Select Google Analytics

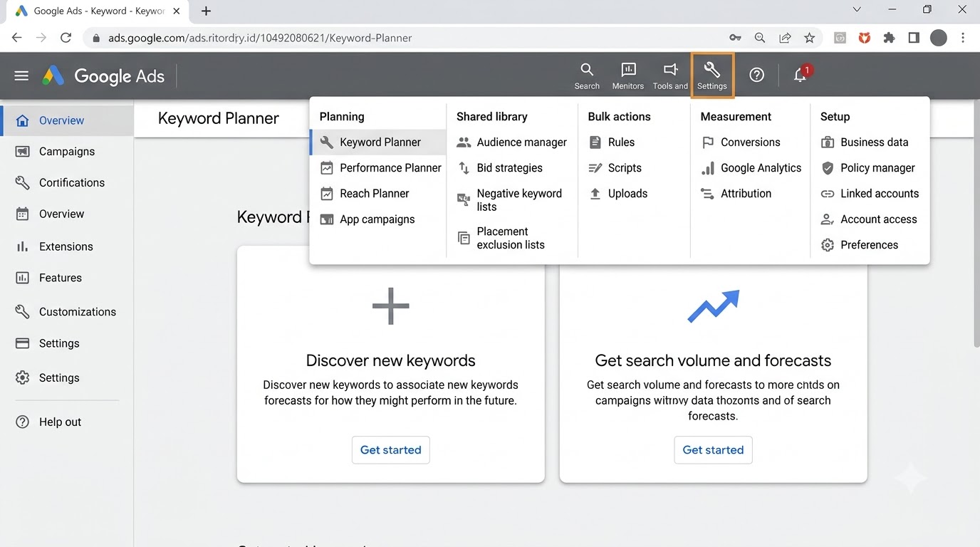[751, 168]
